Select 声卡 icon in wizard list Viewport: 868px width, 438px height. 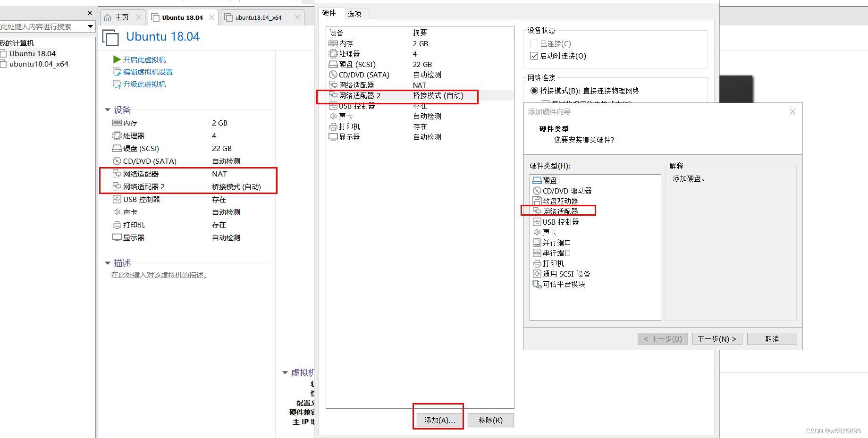click(x=537, y=232)
